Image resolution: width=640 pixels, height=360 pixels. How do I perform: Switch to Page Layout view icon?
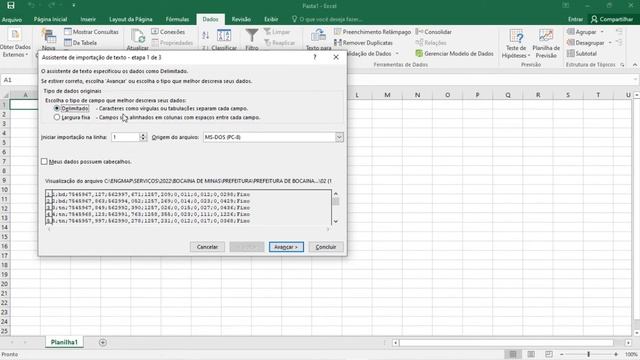(531, 354)
